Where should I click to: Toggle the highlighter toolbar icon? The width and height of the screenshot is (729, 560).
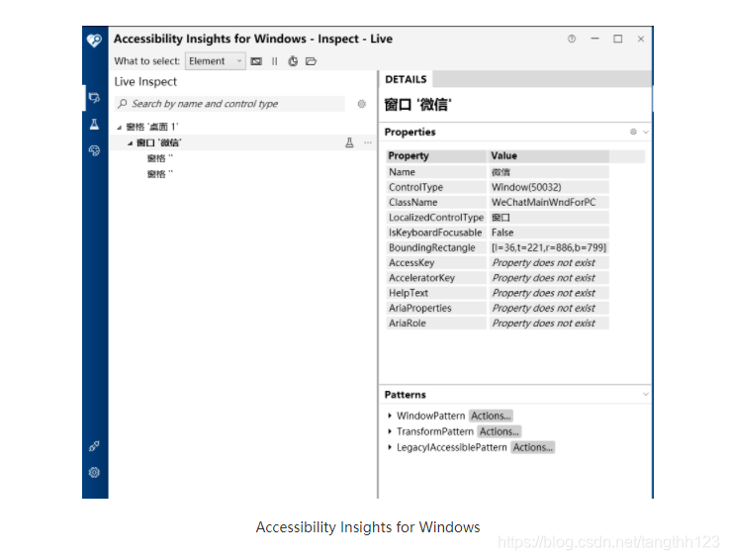[x=256, y=61]
